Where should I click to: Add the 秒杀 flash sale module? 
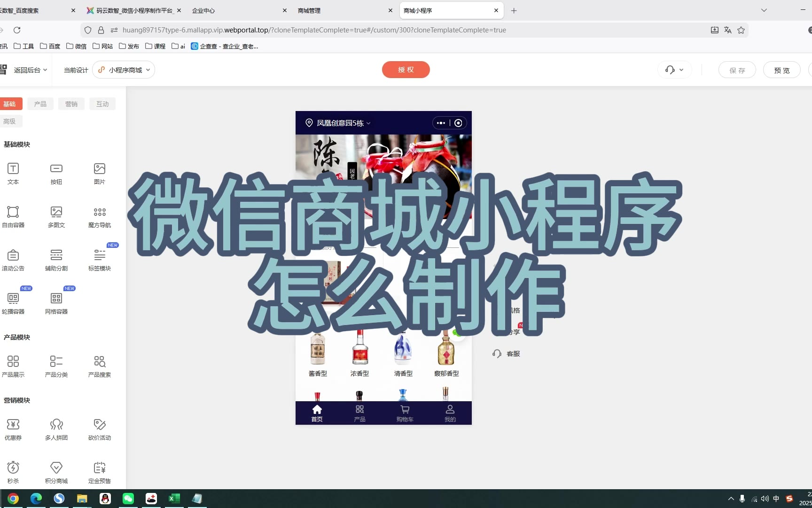pyautogui.click(x=13, y=472)
